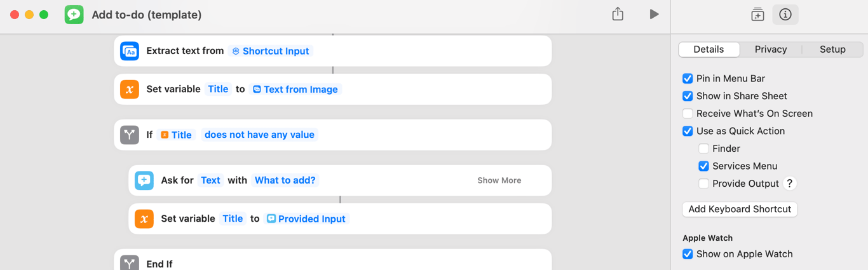Screen dimensions: 868x270
Task: Switch to the Privacy tab
Action: pyautogui.click(x=771, y=50)
